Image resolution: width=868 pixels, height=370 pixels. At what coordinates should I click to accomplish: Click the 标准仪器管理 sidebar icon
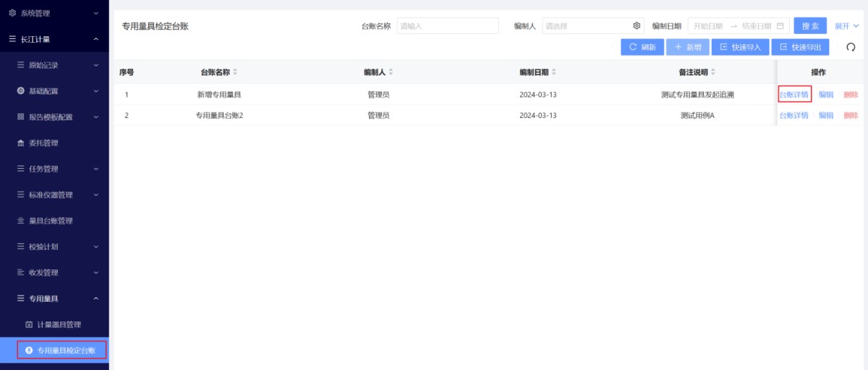tap(21, 195)
